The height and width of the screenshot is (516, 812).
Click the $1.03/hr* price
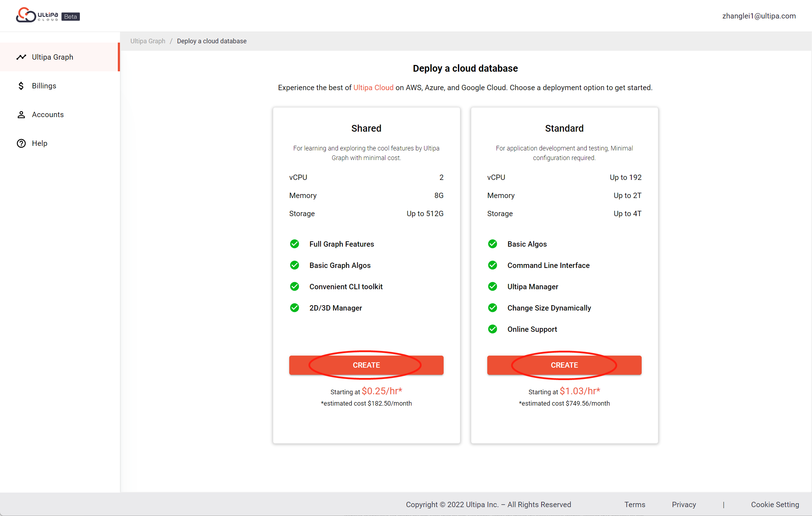pos(580,391)
